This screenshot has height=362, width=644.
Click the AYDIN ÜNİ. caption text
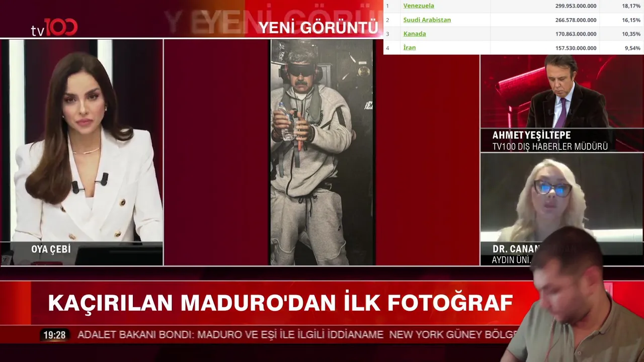coord(512,260)
